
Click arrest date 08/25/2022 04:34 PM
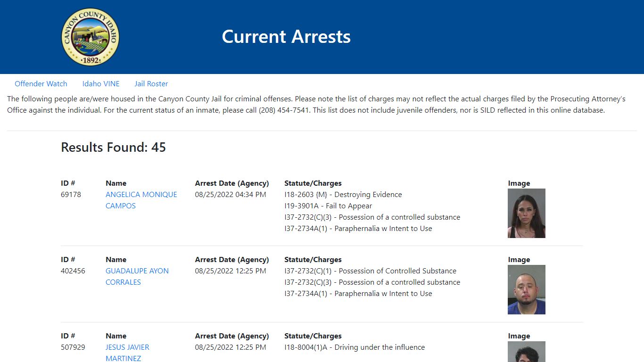(231, 195)
